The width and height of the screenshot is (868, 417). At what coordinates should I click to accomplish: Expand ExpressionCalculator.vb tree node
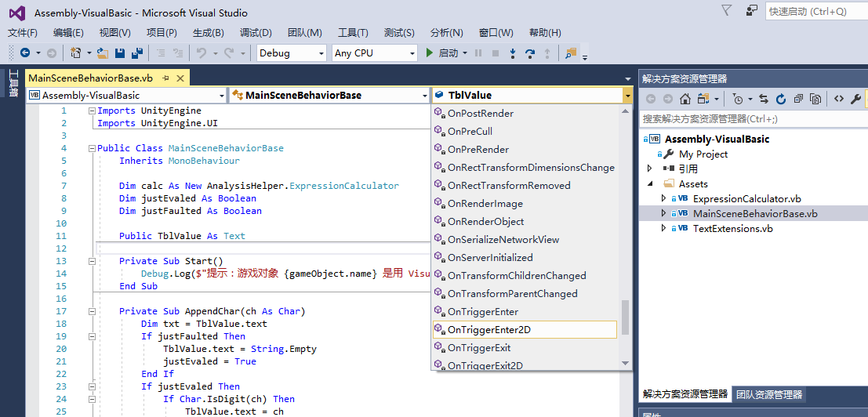tap(663, 198)
